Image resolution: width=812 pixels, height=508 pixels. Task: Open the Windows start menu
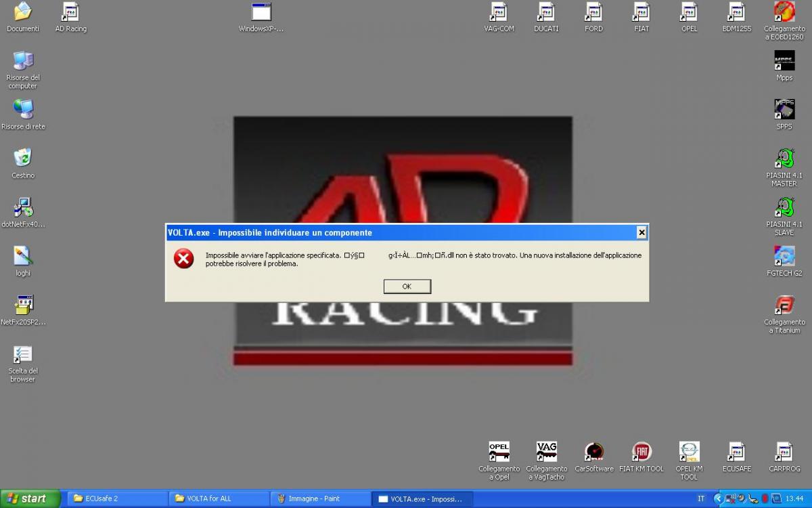point(30,499)
